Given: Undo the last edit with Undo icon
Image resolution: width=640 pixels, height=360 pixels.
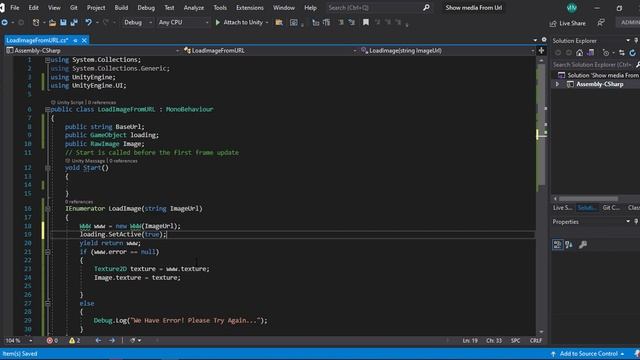Looking at the screenshot, I should coord(88,22).
